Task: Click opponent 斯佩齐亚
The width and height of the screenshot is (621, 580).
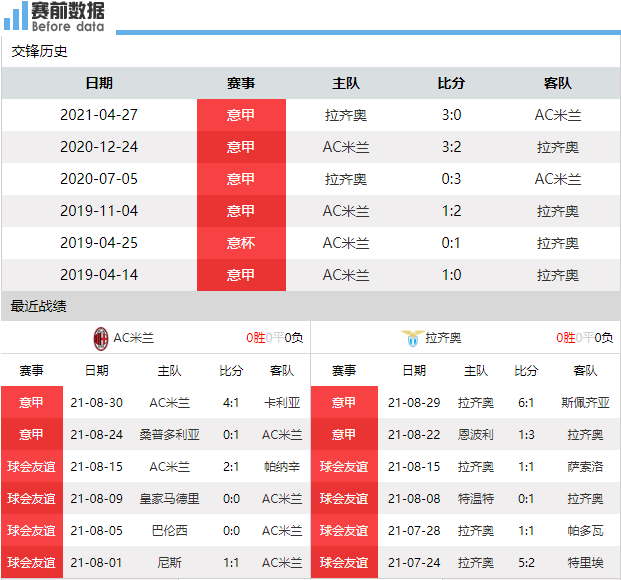Action: [x=585, y=403]
